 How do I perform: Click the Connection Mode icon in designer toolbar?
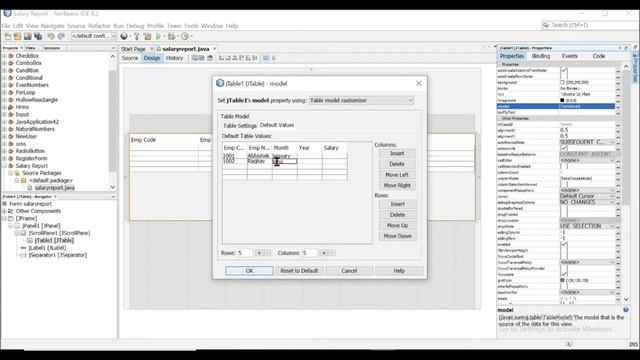(202, 58)
